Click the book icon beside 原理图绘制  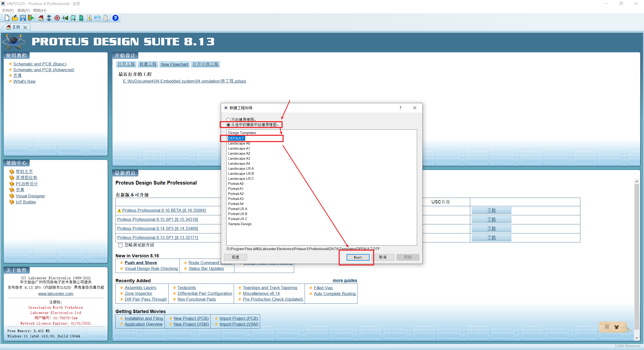coord(12,178)
